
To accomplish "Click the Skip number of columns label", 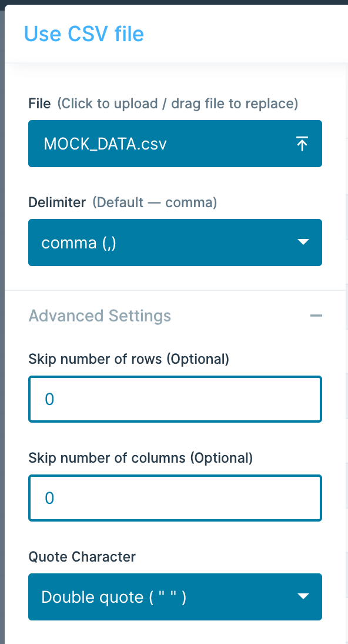I will [140, 457].
